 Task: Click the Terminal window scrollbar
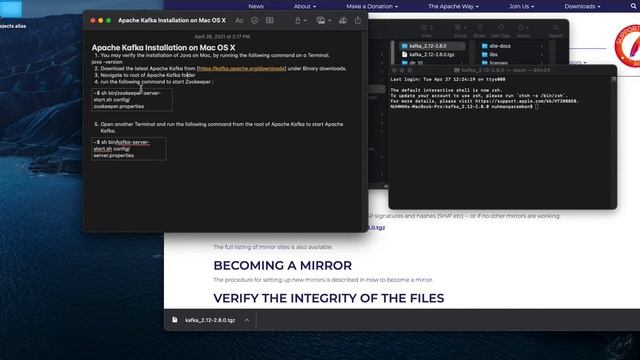click(613, 141)
